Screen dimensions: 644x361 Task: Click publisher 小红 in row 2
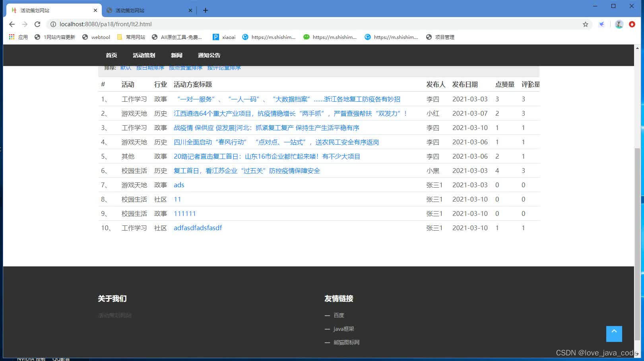click(433, 113)
